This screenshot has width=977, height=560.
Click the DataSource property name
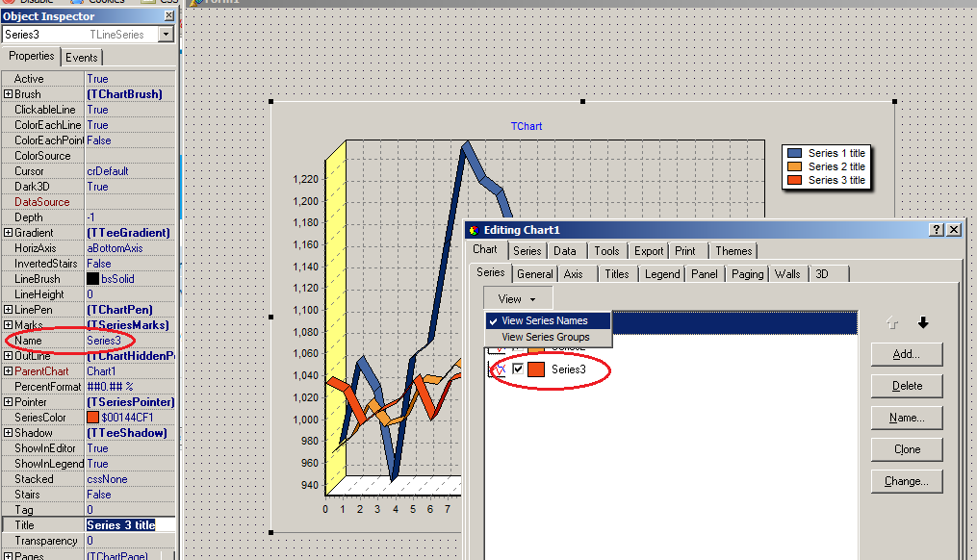41,202
